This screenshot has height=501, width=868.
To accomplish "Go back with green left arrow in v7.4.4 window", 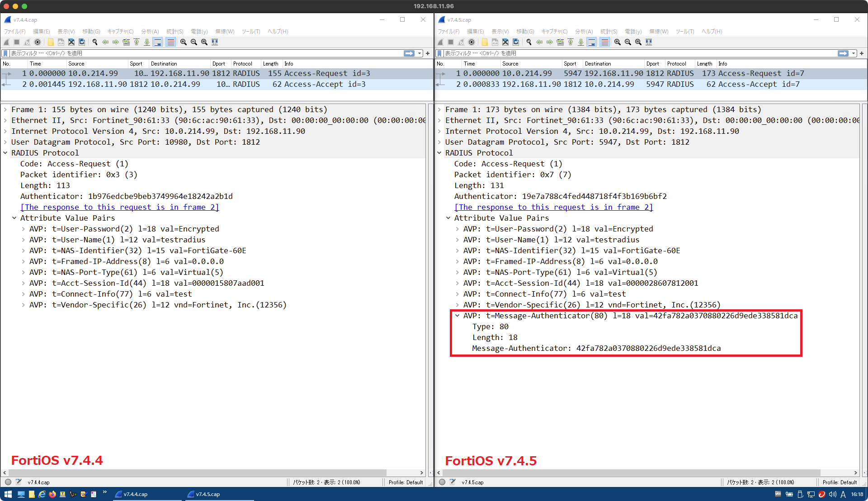I will point(105,42).
